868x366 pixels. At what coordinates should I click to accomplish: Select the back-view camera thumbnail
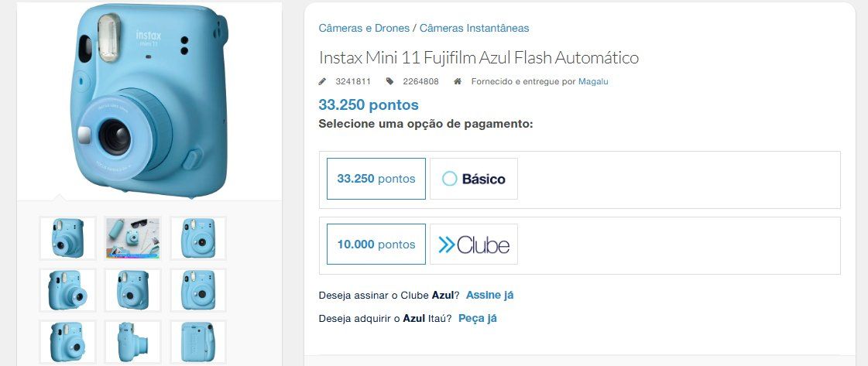198,342
